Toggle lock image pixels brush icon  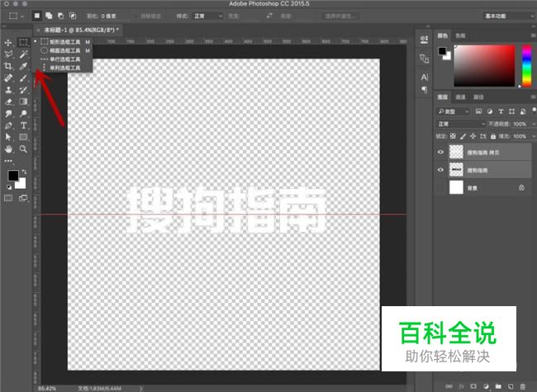click(x=463, y=136)
